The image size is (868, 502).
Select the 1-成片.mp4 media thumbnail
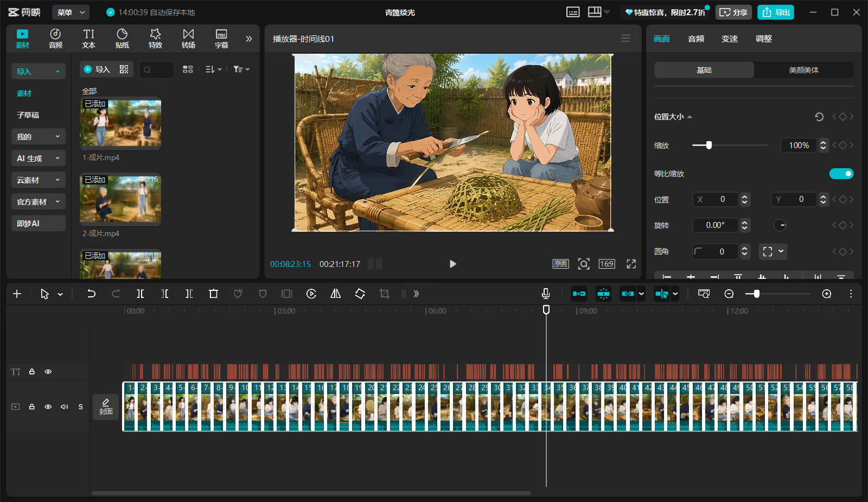coord(120,123)
